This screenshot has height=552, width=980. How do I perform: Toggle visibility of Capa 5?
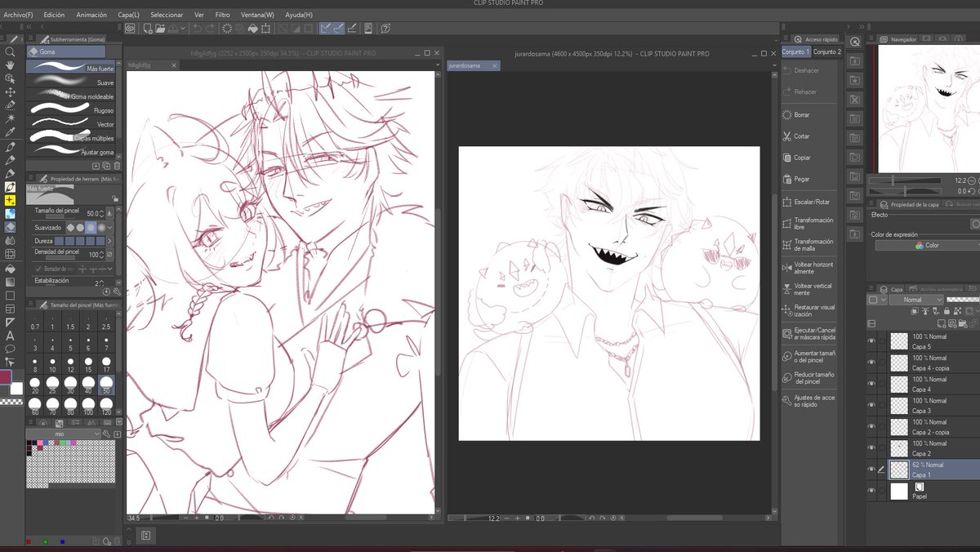871,341
